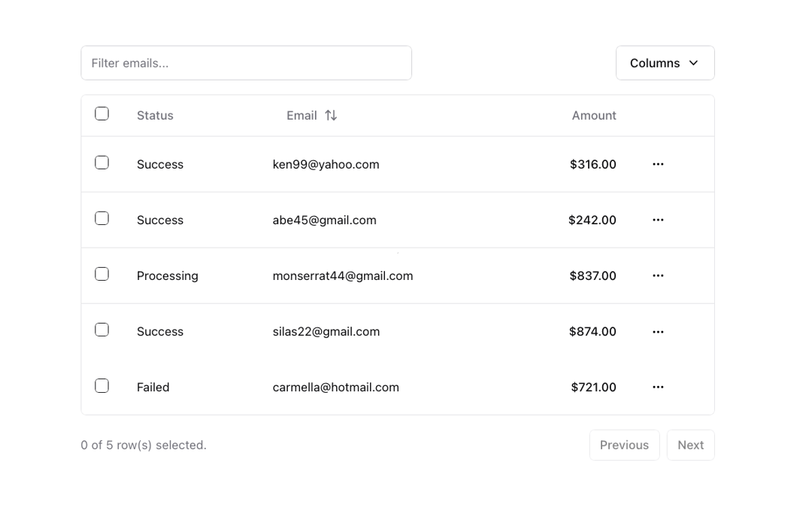Click the Success status for abe45@gmail.com
The image size is (812, 511).
pos(160,221)
